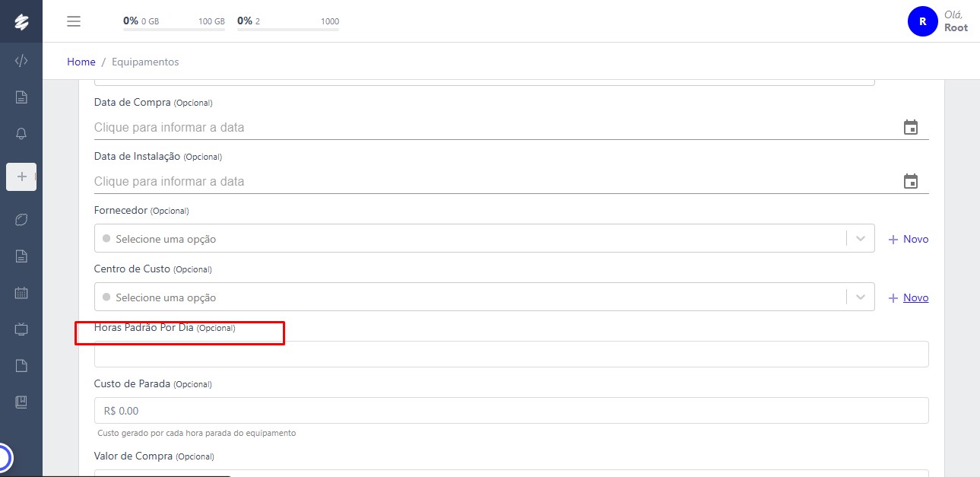
Task: Open the Root user profile avatar
Action: tap(922, 21)
